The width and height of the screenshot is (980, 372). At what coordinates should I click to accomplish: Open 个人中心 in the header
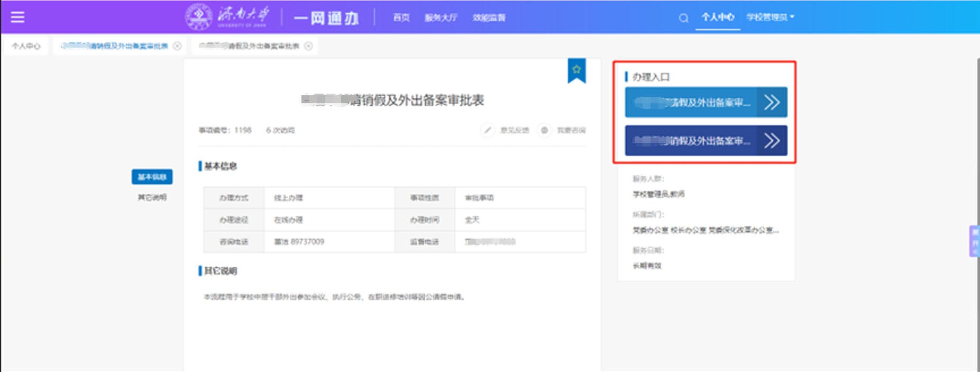pyautogui.click(x=718, y=17)
